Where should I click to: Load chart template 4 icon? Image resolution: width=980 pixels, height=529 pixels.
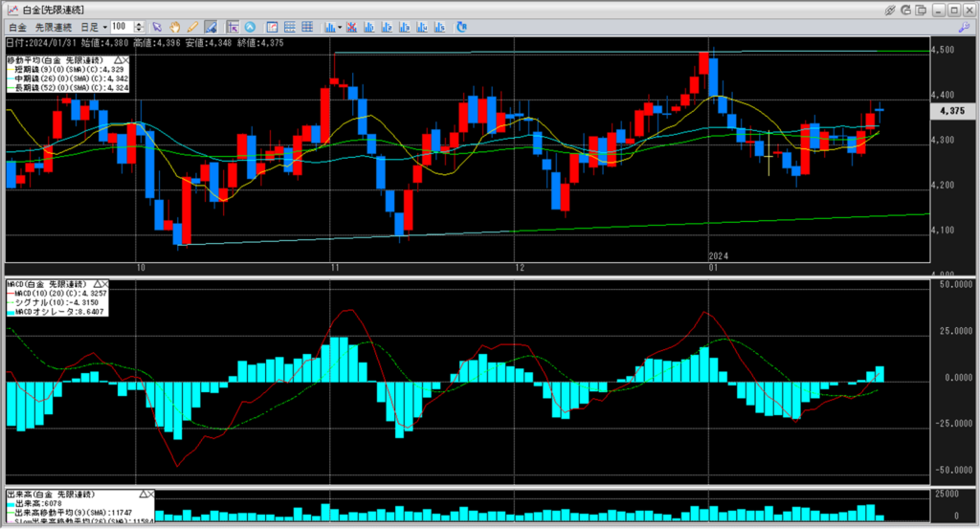(x=421, y=27)
